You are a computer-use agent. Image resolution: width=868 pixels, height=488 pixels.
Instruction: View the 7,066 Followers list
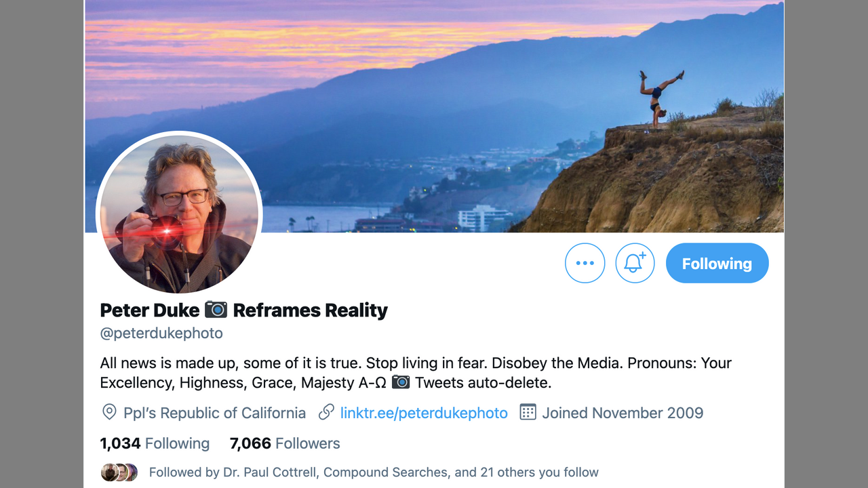click(285, 443)
